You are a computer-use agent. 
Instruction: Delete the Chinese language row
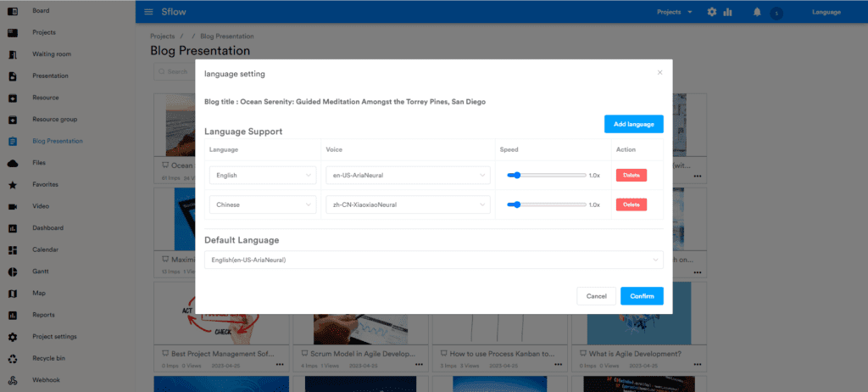point(631,204)
